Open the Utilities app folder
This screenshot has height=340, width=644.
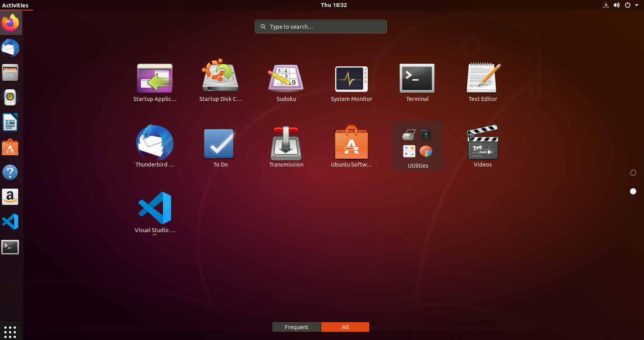417,146
